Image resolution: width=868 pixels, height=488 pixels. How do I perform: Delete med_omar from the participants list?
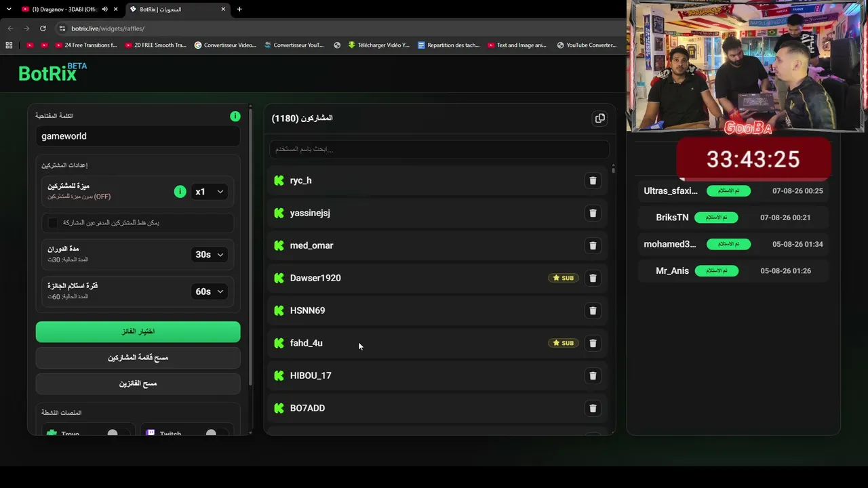pos(593,246)
